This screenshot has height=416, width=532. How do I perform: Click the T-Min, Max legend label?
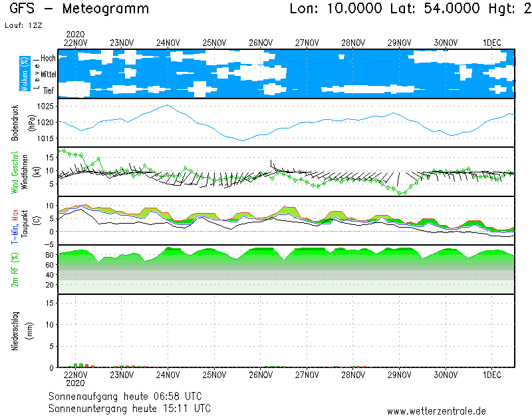[15, 223]
